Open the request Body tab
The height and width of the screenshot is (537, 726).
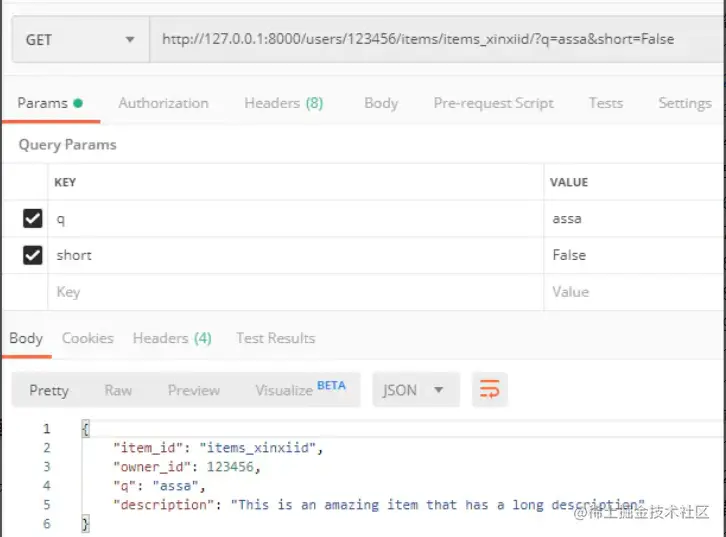click(x=381, y=103)
